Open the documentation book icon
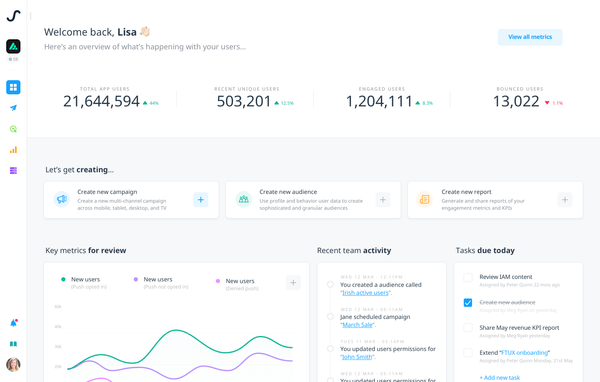The height and width of the screenshot is (382, 600). point(13,344)
